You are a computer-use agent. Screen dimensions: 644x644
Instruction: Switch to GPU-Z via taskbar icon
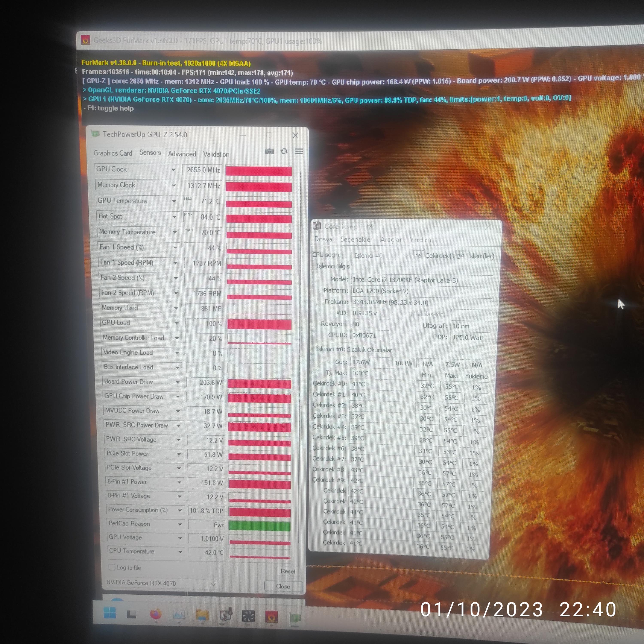point(295,618)
